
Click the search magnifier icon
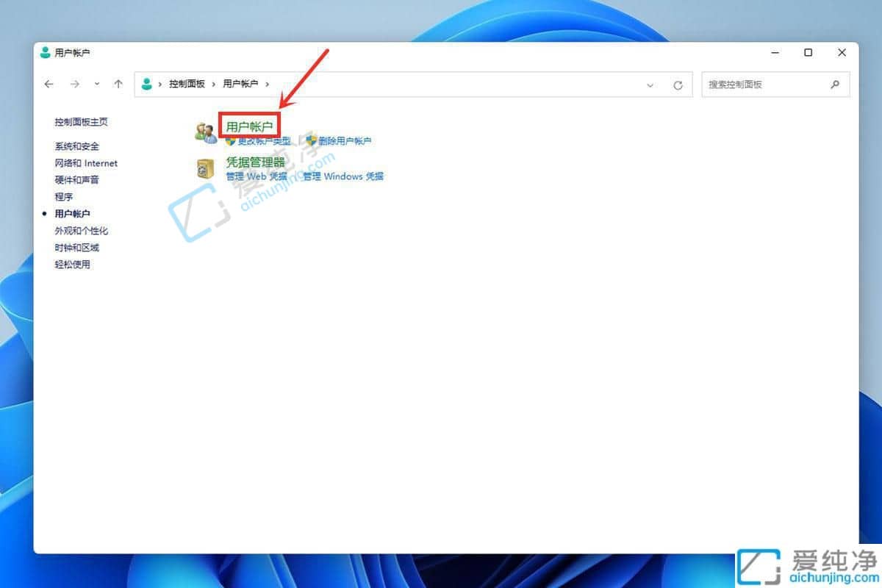click(x=834, y=85)
